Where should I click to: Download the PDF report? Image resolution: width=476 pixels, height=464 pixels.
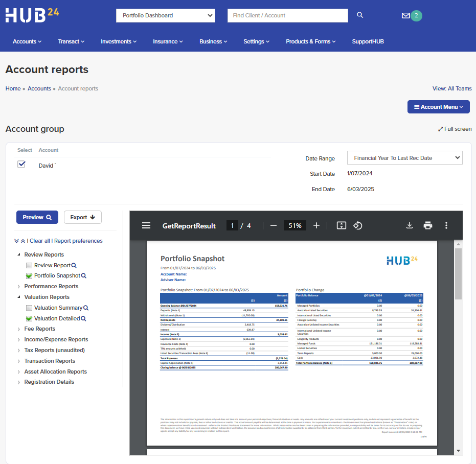[409, 225]
